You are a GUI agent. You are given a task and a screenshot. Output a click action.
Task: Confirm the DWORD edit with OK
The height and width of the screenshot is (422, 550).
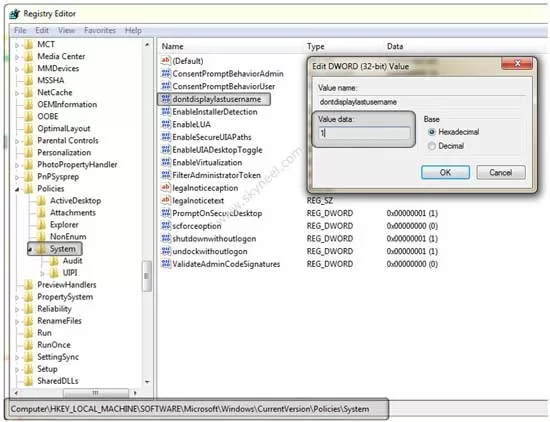445,172
